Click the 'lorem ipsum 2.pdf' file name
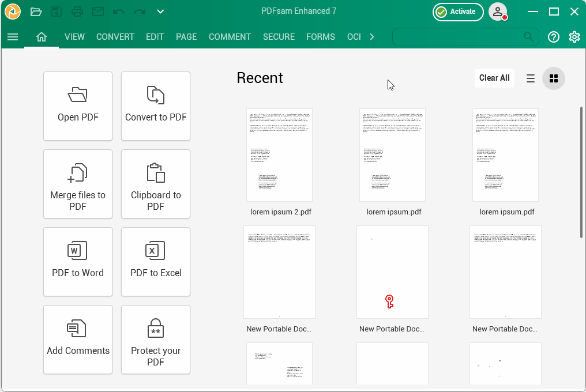 pyautogui.click(x=281, y=212)
